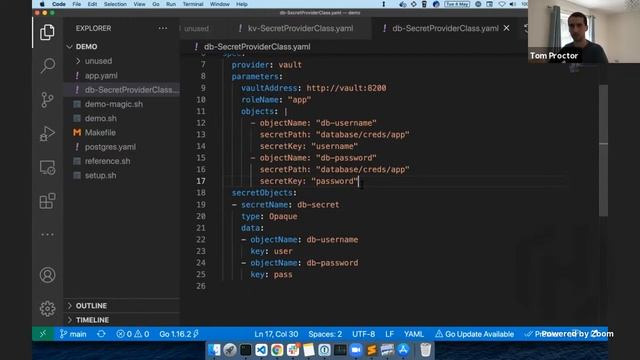Open Finder from the dock
The height and width of the screenshot is (360, 640).
(214, 350)
